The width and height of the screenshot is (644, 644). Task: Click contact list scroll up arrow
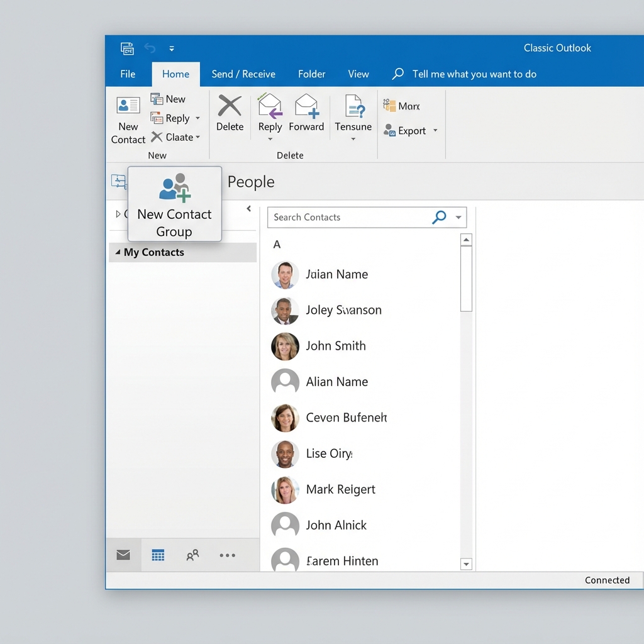tap(466, 240)
